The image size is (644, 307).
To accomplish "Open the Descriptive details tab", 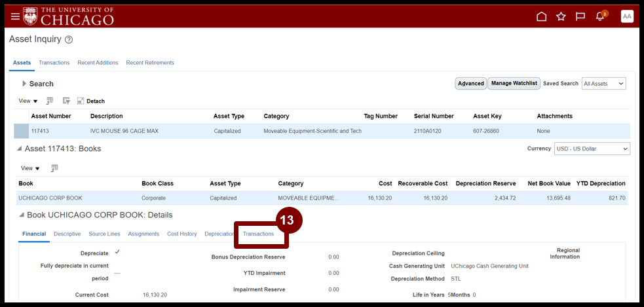I will (x=67, y=234).
